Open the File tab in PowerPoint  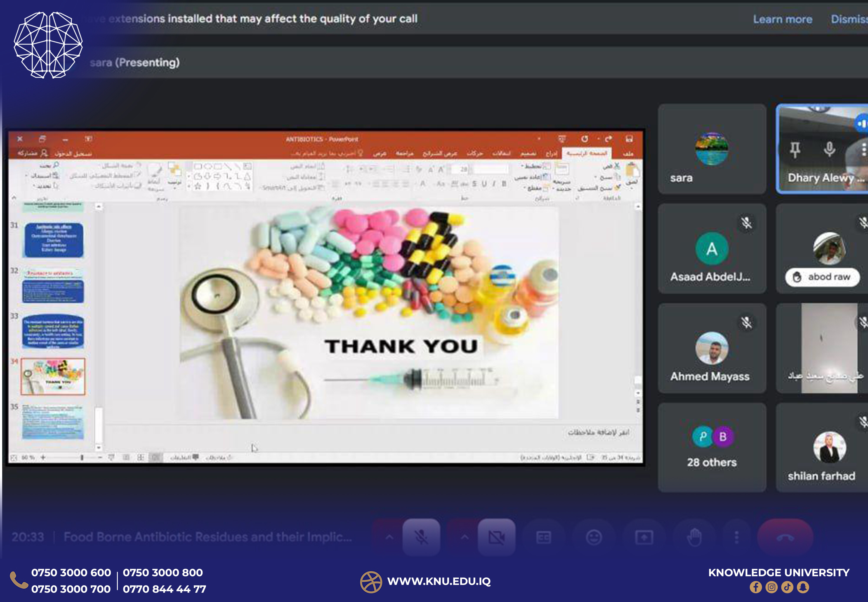pos(628,154)
